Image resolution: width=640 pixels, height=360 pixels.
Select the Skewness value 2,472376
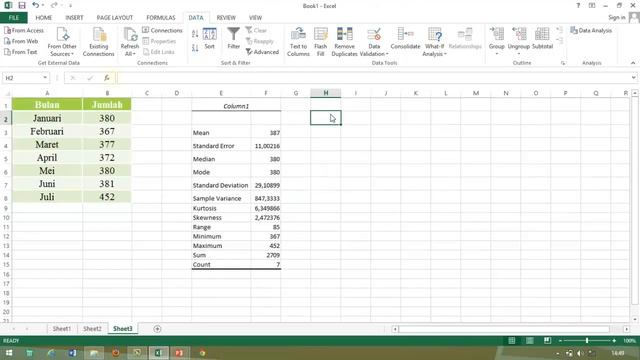[266, 218]
